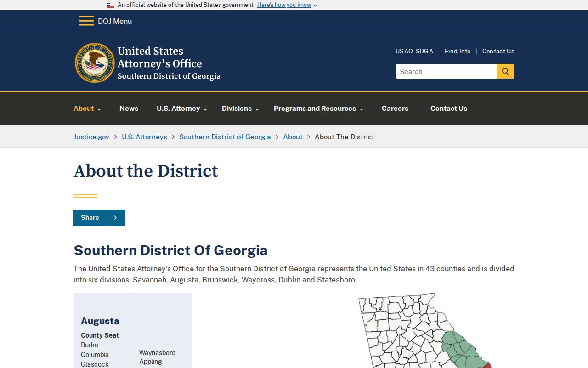Viewport: 588px width, 368px height.
Task: Go to Justice.gov breadcrumb link
Action: click(x=91, y=137)
